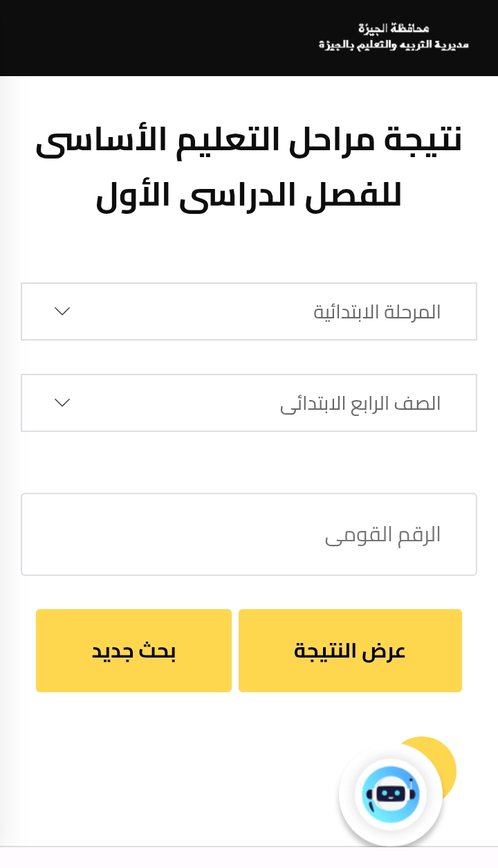The image size is (498, 868).
Task: Click the نتيجة مراحل التعليم الأساسى heading
Action: click(249, 139)
